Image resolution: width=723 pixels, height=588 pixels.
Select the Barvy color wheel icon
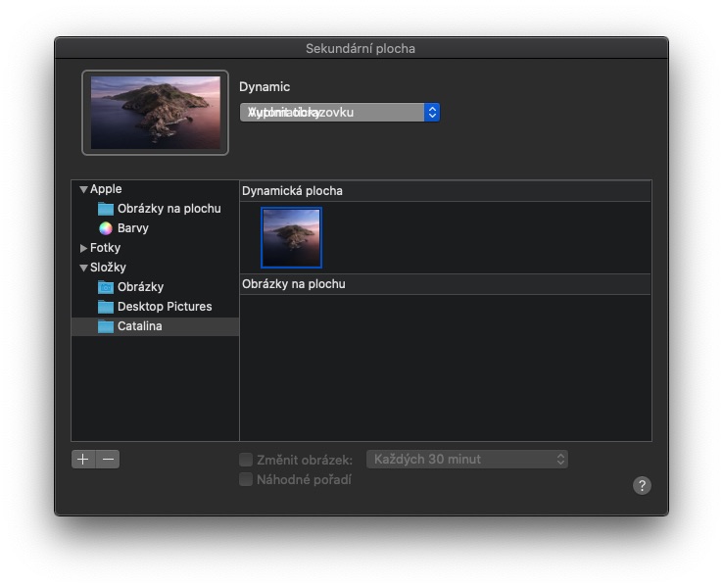(x=106, y=228)
